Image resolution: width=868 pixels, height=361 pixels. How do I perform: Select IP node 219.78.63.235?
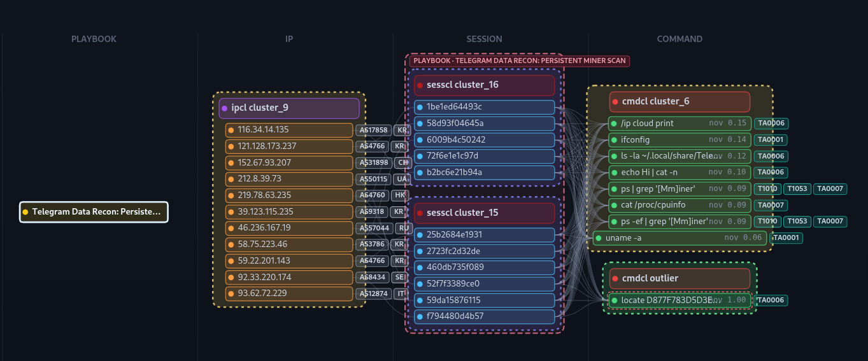[x=289, y=195]
